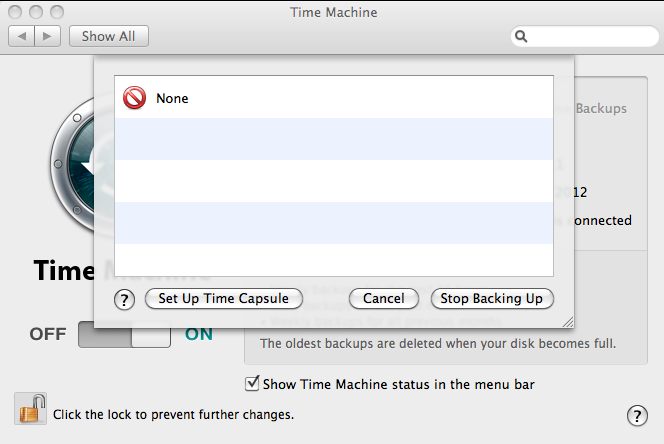Open help in the bottom-right corner
Screen dimensions: 664x444
pyautogui.click(x=636, y=416)
